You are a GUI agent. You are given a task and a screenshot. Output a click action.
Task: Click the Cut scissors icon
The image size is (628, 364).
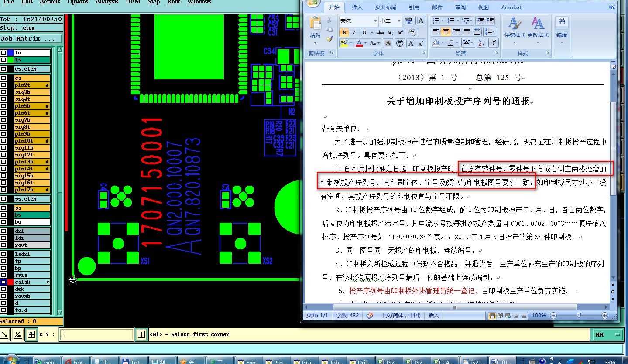[x=329, y=20]
